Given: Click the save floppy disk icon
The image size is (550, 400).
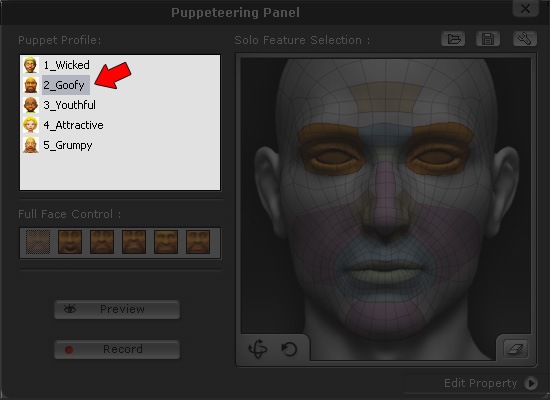Looking at the screenshot, I should coord(488,39).
